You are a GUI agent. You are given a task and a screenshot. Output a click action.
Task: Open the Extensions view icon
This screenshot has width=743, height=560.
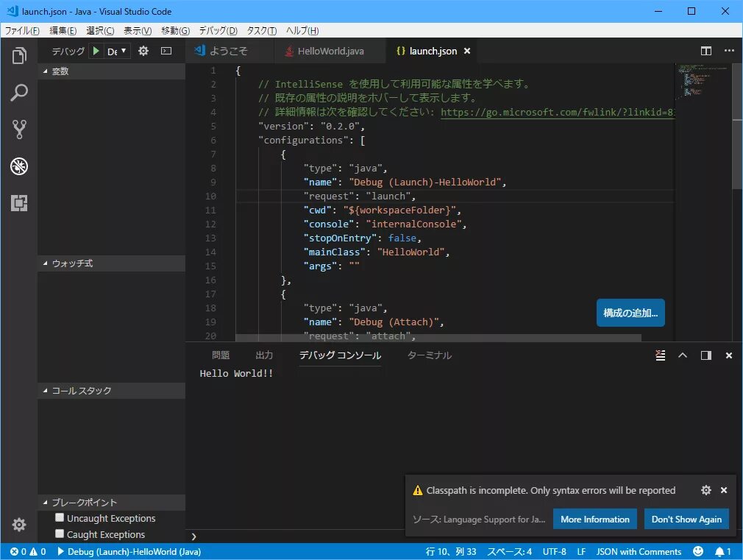coord(19,203)
